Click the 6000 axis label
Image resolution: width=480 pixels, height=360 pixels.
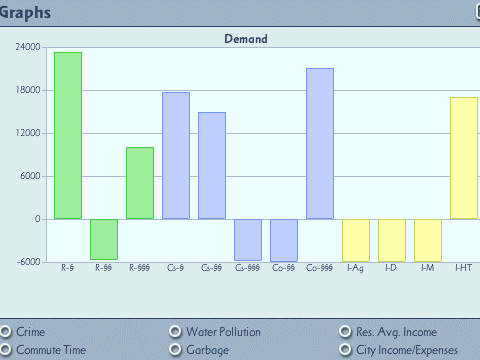pos(30,176)
